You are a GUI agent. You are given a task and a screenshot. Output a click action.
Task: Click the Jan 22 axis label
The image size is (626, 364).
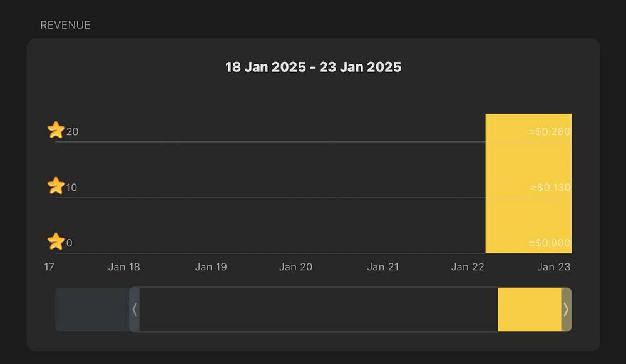pos(468,266)
